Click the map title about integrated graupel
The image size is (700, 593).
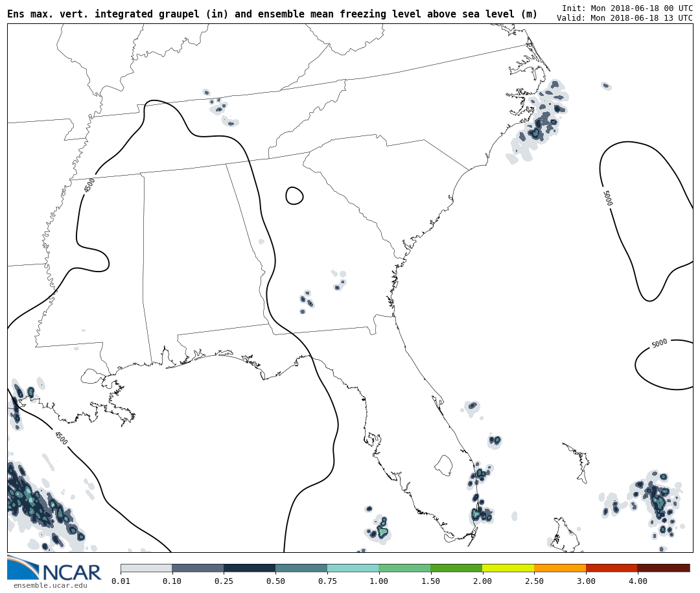click(x=272, y=14)
